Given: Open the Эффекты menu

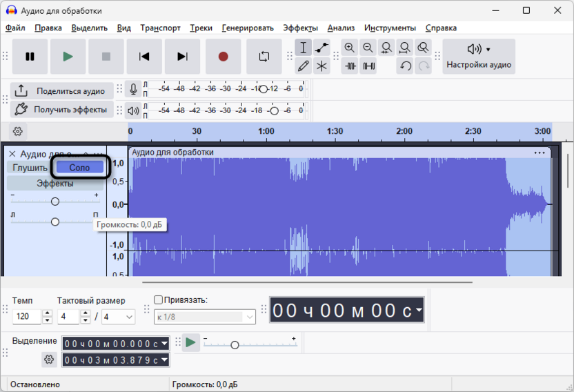Looking at the screenshot, I should coord(300,28).
